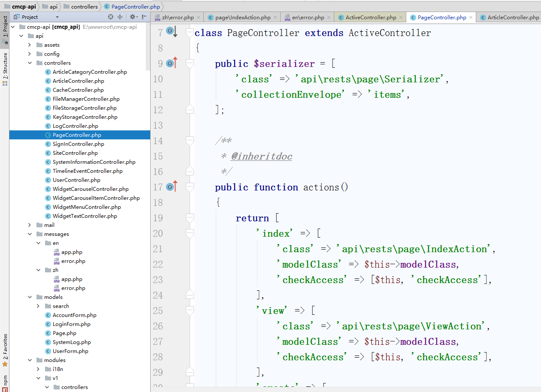
Task: Open the Project view dropdown
Action: (x=57, y=17)
